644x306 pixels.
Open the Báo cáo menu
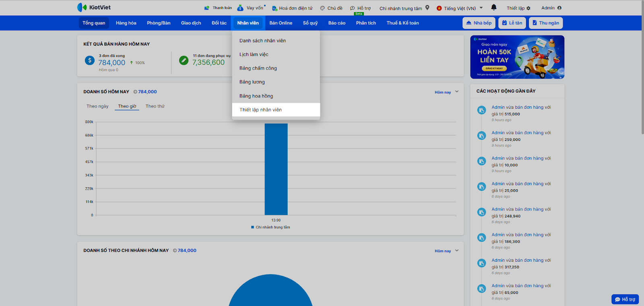[x=337, y=23]
